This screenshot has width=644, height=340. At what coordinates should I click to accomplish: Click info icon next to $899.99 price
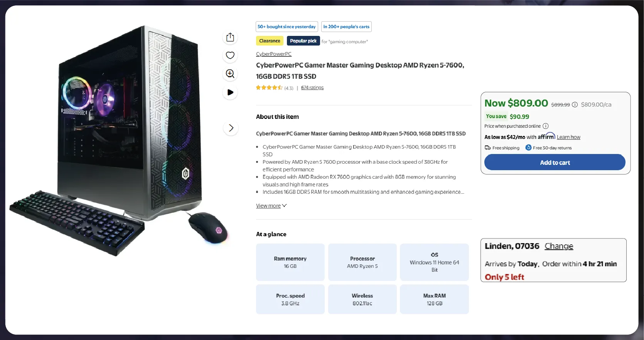tap(575, 105)
